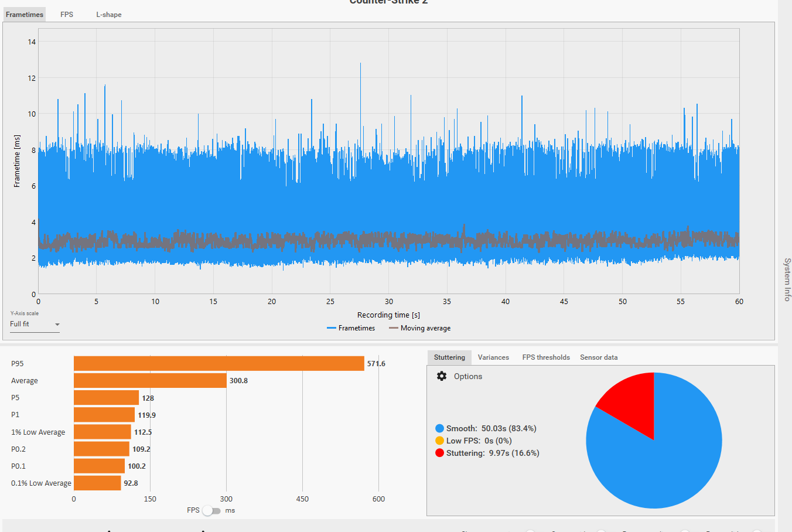Click the blue Smooth legend dot
The image size is (792, 532).
439,428
